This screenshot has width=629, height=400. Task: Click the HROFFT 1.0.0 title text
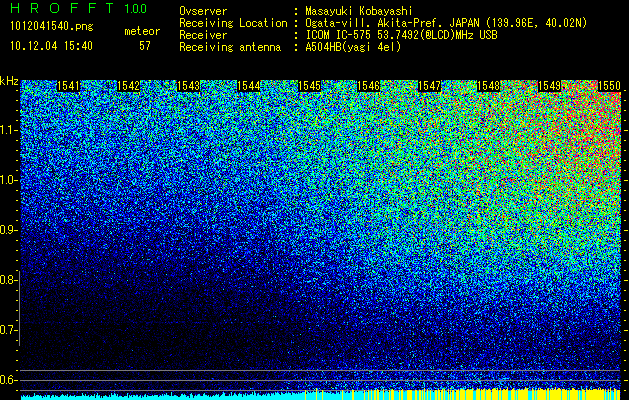pos(79,8)
